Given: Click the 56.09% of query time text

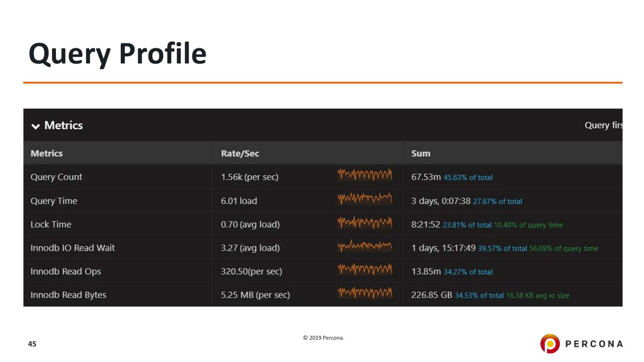Looking at the screenshot, I should point(563,248).
